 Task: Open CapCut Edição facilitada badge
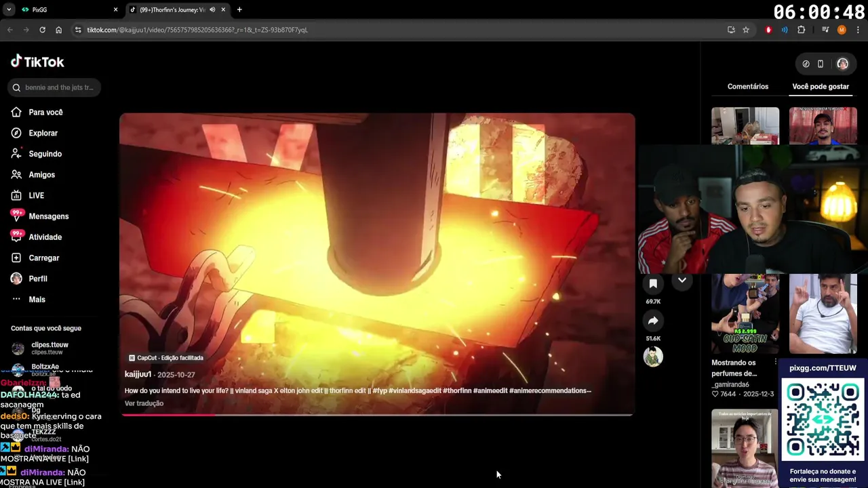coord(166,358)
